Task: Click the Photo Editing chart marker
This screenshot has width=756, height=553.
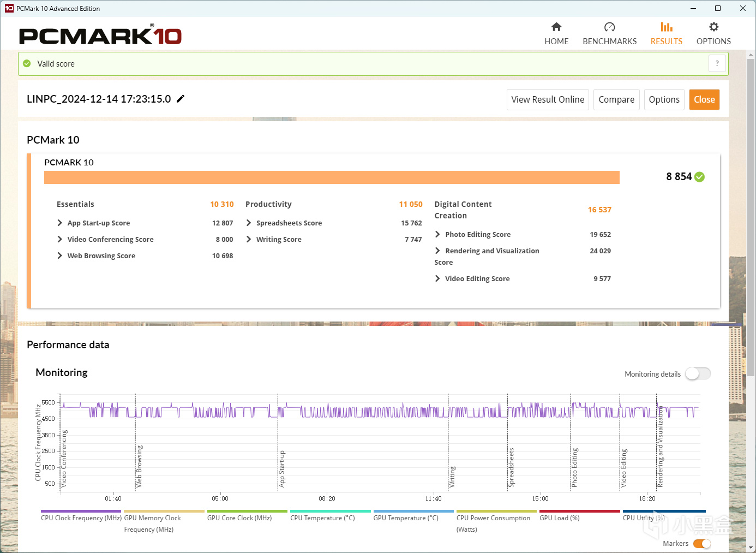Action: [574, 467]
